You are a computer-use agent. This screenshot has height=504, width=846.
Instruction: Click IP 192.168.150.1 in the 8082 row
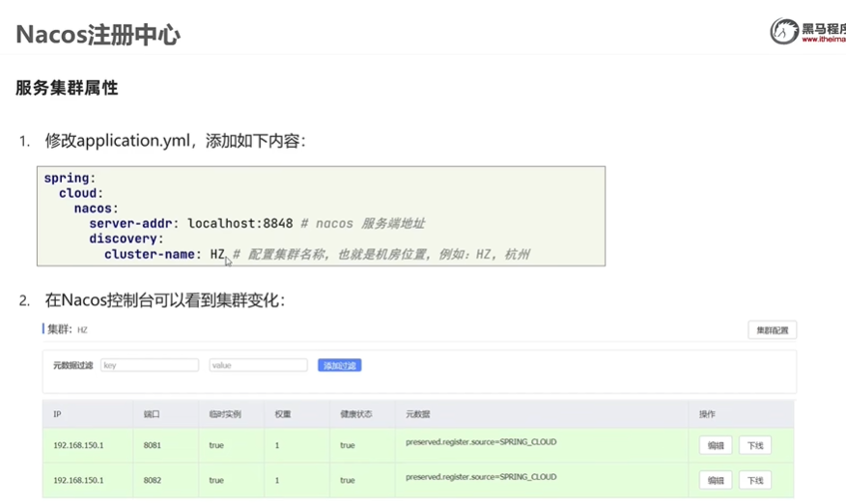pos(78,480)
